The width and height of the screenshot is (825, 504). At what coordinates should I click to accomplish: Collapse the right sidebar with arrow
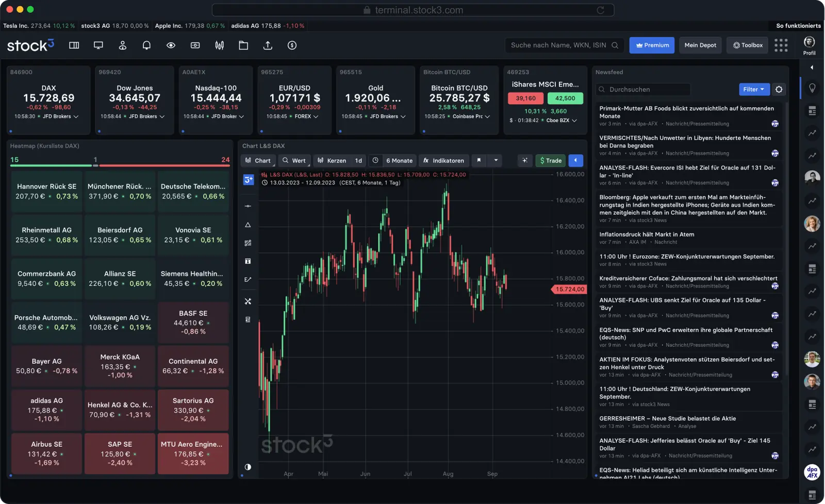(x=812, y=68)
